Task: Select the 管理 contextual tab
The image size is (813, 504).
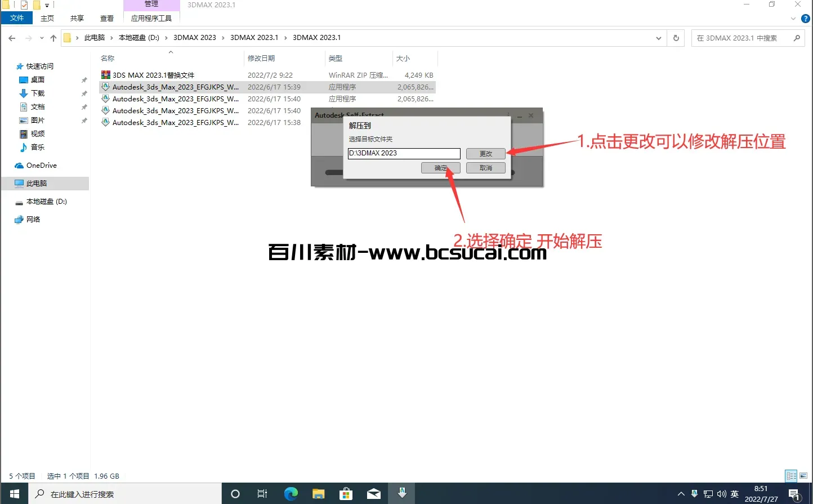Action: pyautogui.click(x=151, y=5)
